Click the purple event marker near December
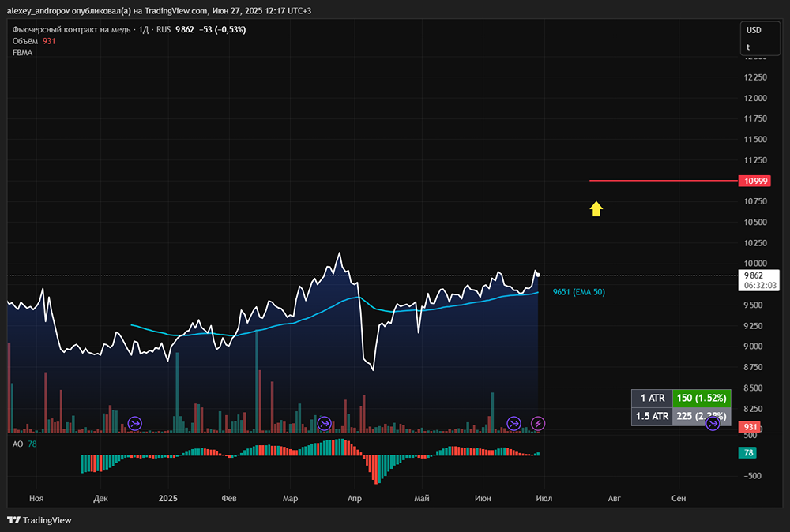This screenshot has width=790, height=532. (135, 424)
